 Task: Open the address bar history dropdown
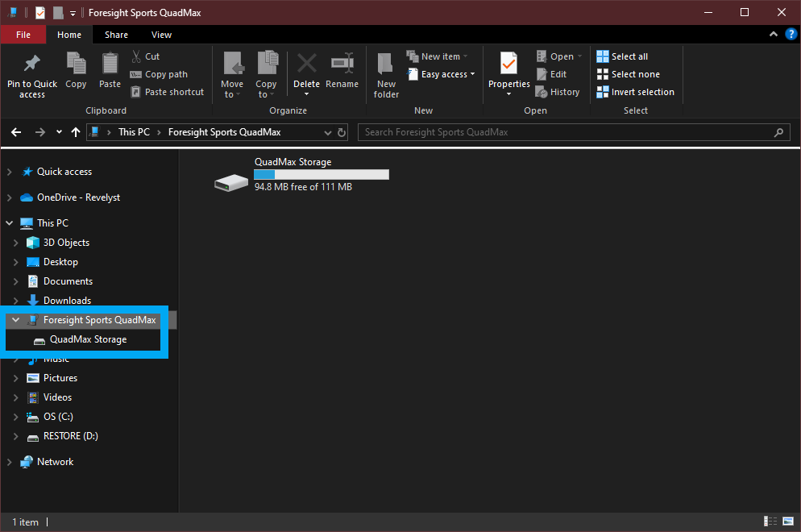[327, 133]
